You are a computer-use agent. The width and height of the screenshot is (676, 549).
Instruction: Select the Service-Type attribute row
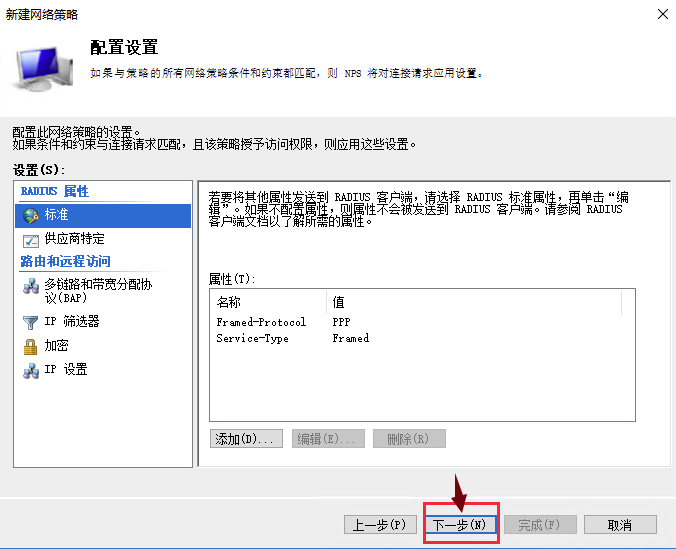(252, 339)
